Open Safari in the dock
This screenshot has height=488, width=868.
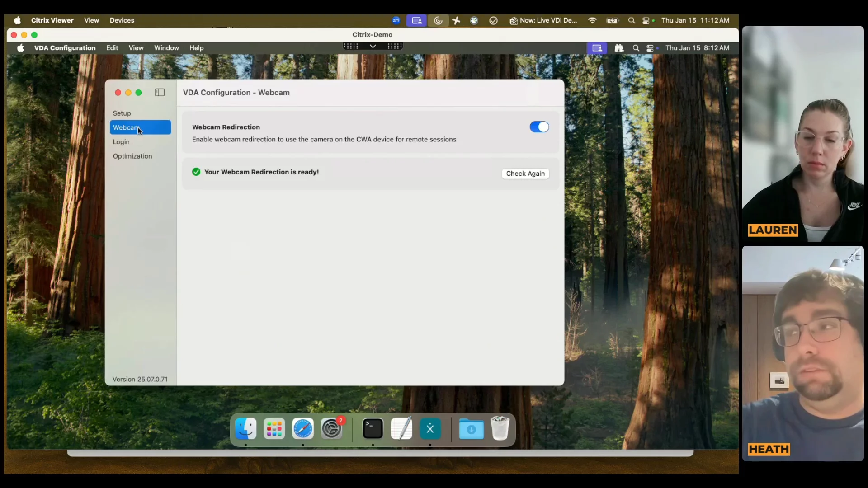[x=302, y=428]
